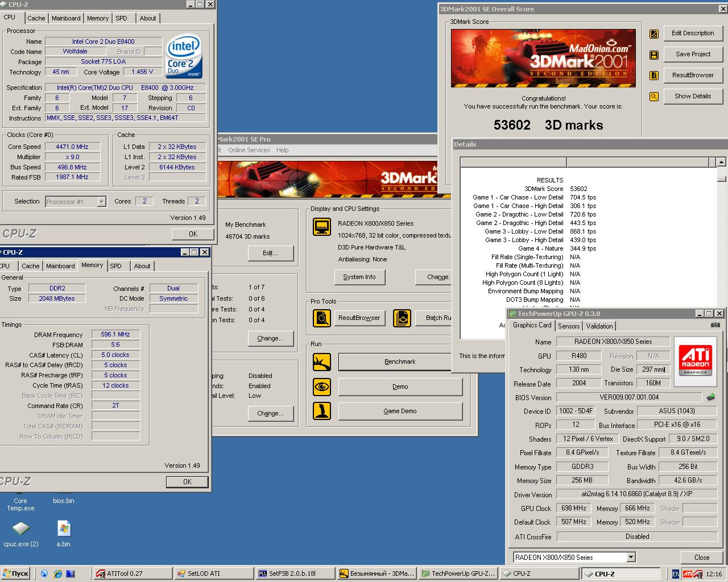Click the GPU-Z screenshot camera icon
Image resolution: width=728 pixels, height=582 pixels.
(x=715, y=325)
